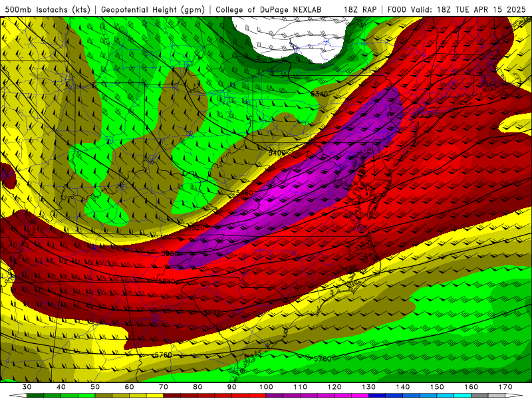Click the 30 value on the color scale

(x=27, y=387)
